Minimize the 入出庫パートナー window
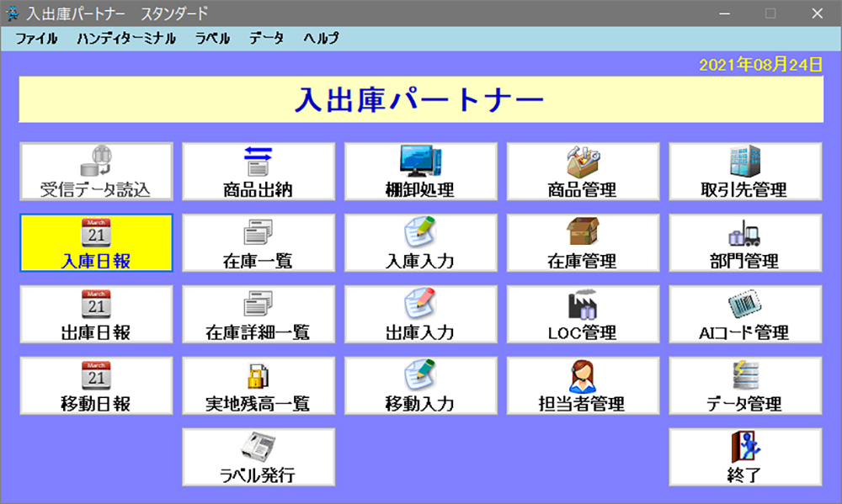 tap(724, 13)
